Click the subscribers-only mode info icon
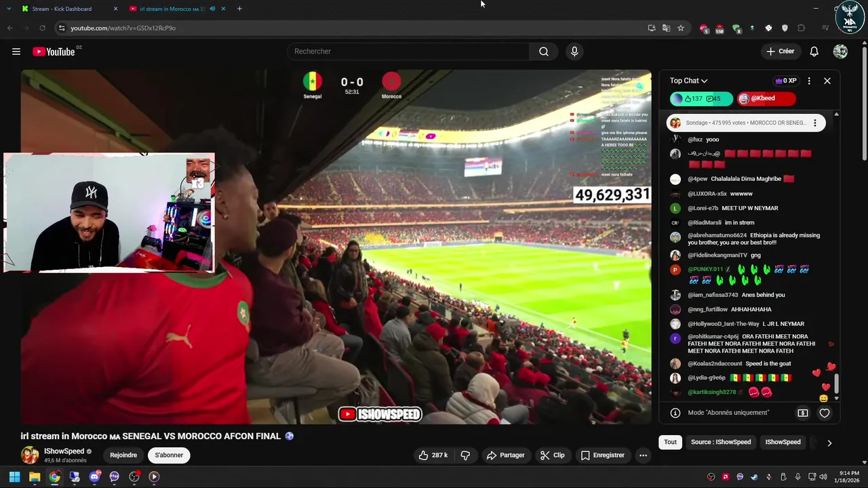Viewport: 868px width, 488px height. (x=675, y=413)
